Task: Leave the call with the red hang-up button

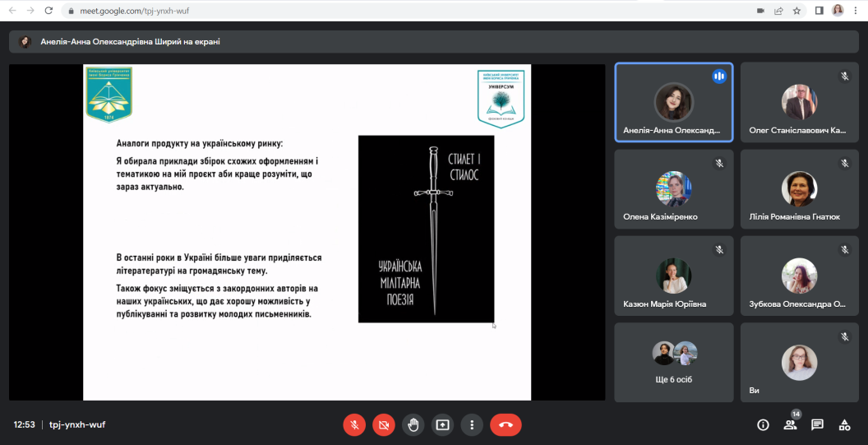Action: 506,425
